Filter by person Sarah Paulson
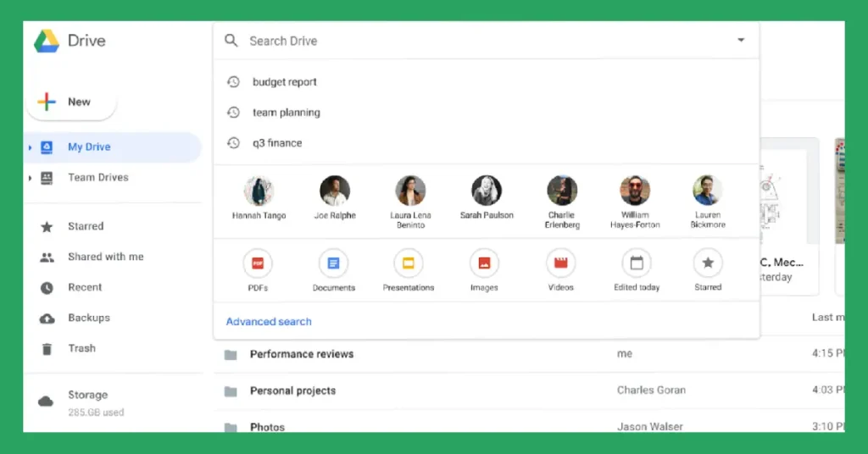 487,198
